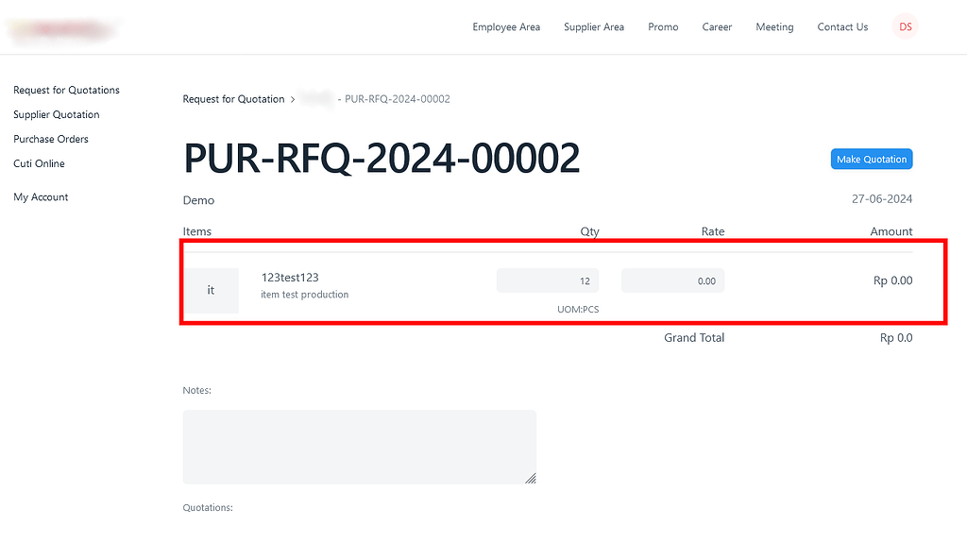967x560 pixels.
Task: Navigate to Purchase Orders
Action: click(50, 139)
